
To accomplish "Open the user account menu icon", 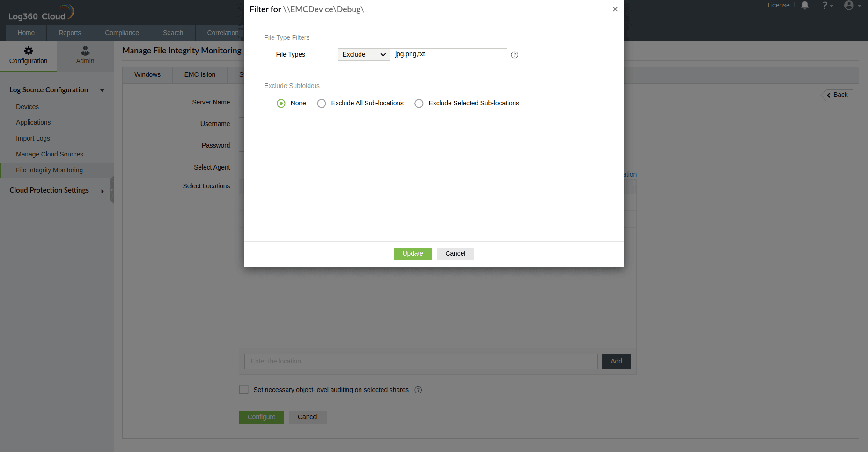I will [x=849, y=5].
